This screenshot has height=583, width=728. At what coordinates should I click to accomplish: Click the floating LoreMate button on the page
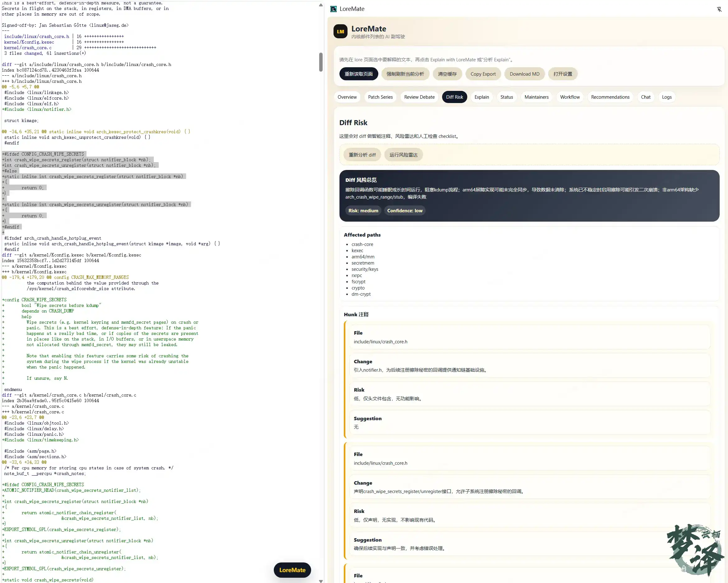click(x=292, y=570)
